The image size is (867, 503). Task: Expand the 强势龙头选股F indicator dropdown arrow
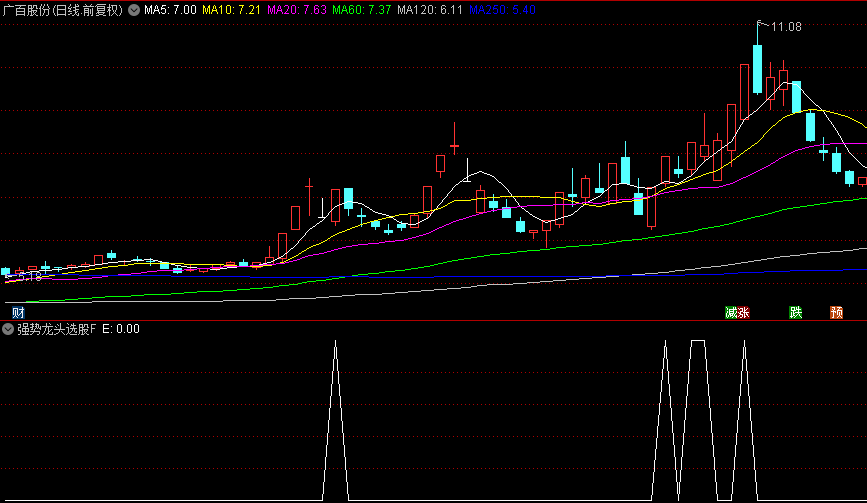pos(9,329)
